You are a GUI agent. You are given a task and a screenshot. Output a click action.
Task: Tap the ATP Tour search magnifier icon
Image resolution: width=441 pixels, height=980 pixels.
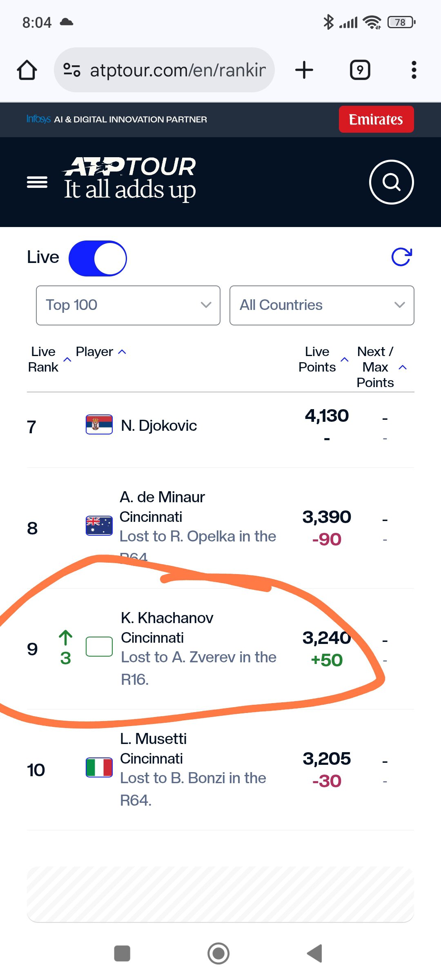coord(391,182)
